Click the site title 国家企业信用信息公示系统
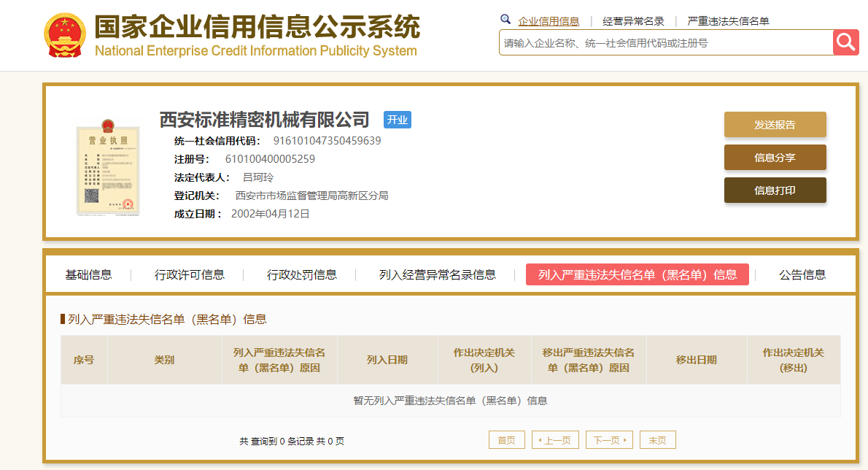 [257, 27]
